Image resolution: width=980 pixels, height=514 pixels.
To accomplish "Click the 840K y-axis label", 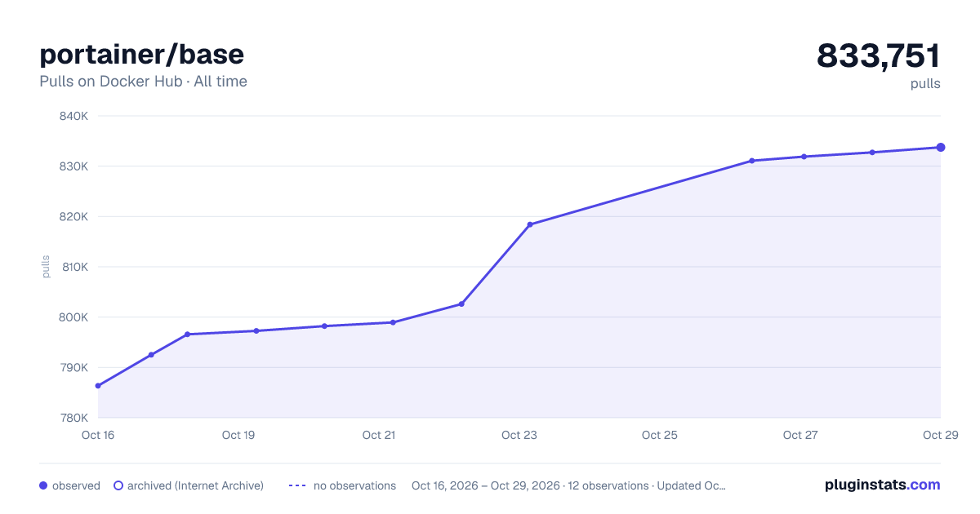I will pos(73,116).
